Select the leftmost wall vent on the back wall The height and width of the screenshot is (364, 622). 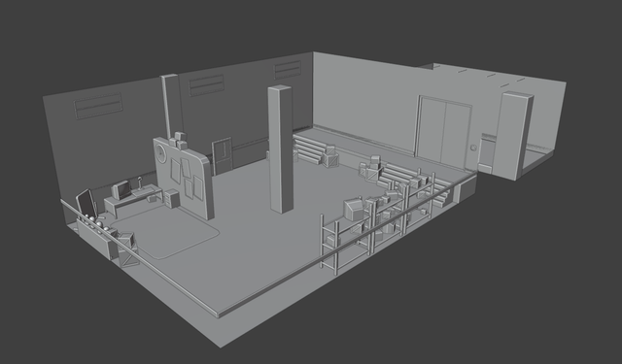pos(98,106)
